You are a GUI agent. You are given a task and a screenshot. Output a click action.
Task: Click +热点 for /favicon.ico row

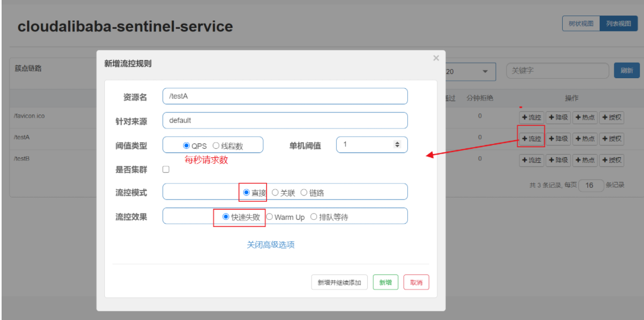(x=585, y=118)
